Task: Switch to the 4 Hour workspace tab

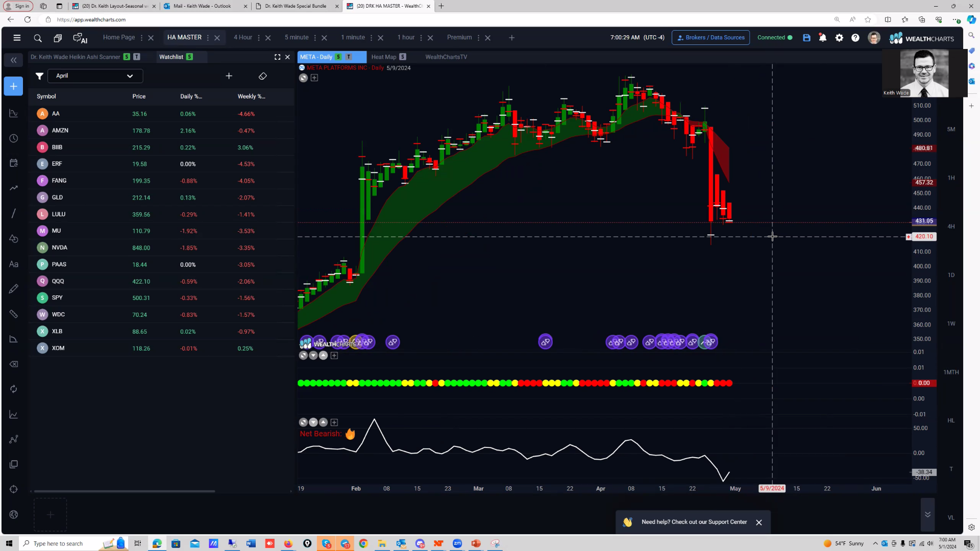Action: (243, 37)
